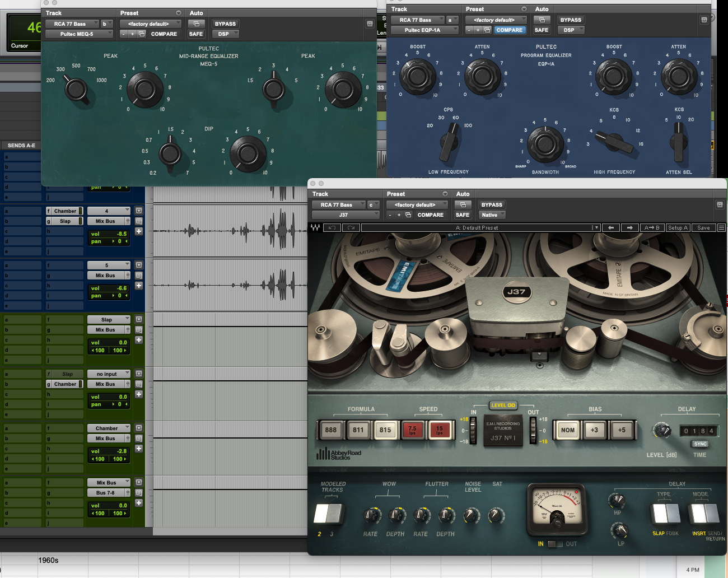This screenshot has height=578, width=728.
Task: Open the J37 hamburger menu icon
Action: (x=721, y=228)
